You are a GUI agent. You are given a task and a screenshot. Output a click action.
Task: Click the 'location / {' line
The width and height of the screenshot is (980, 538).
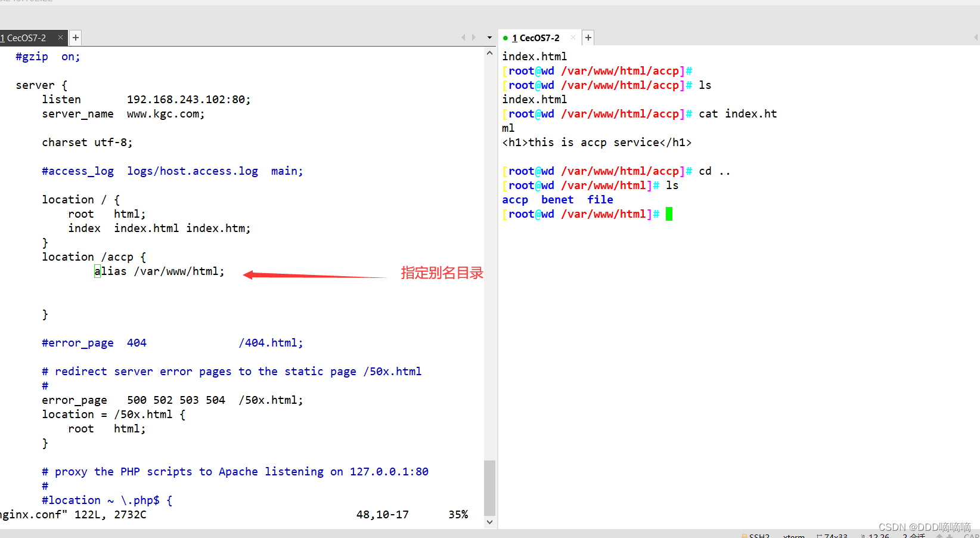[80, 200]
